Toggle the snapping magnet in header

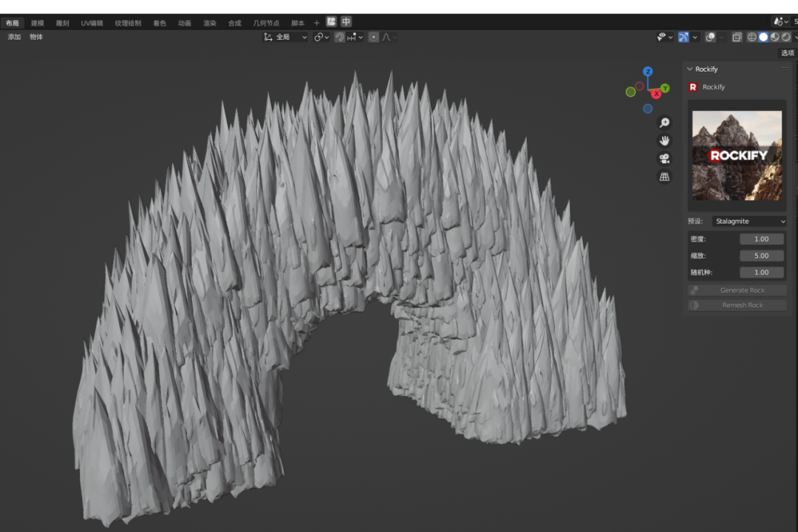click(x=339, y=37)
